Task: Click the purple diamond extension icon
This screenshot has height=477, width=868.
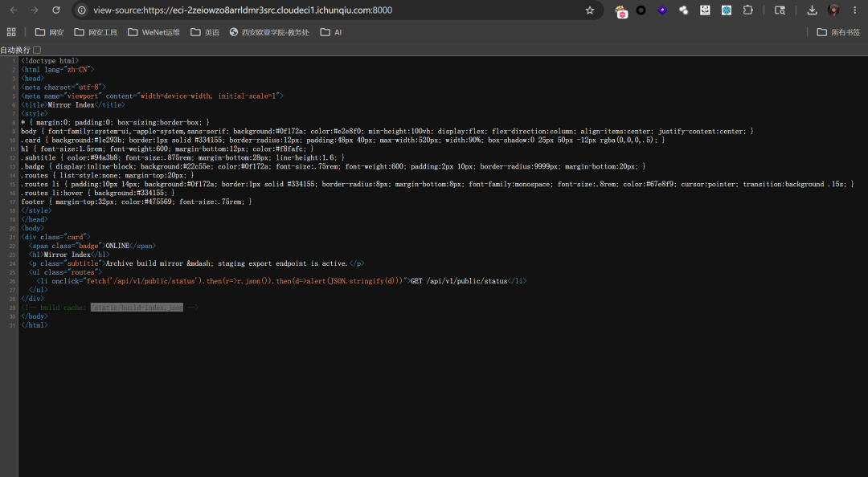Action: [x=662, y=10]
